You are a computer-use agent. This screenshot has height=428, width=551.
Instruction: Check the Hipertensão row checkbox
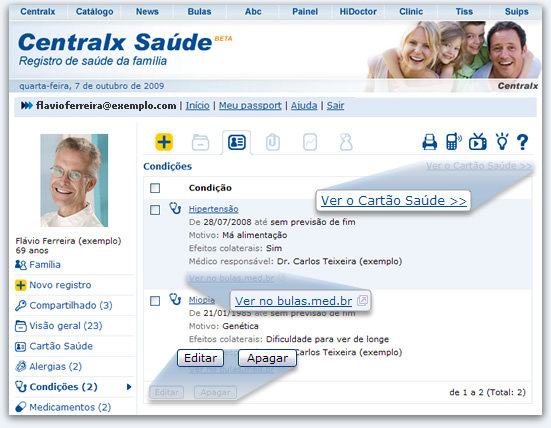click(x=155, y=210)
